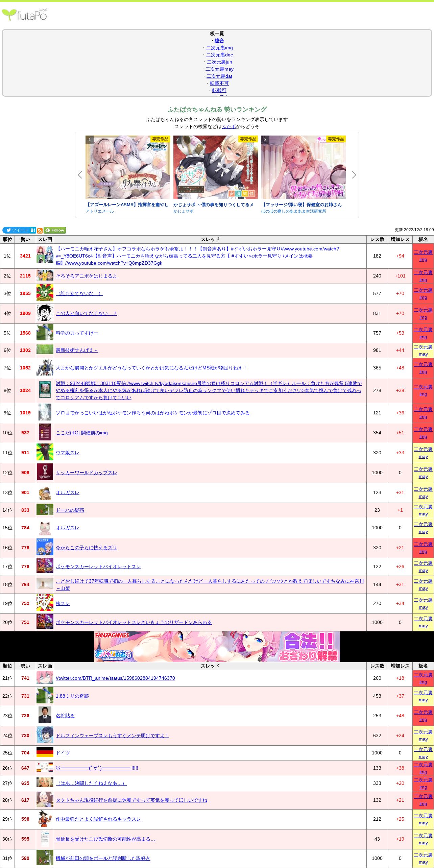Open the thread 最新技術すんげえ～
Viewport: 434px width, 868px height.
(x=77, y=350)
